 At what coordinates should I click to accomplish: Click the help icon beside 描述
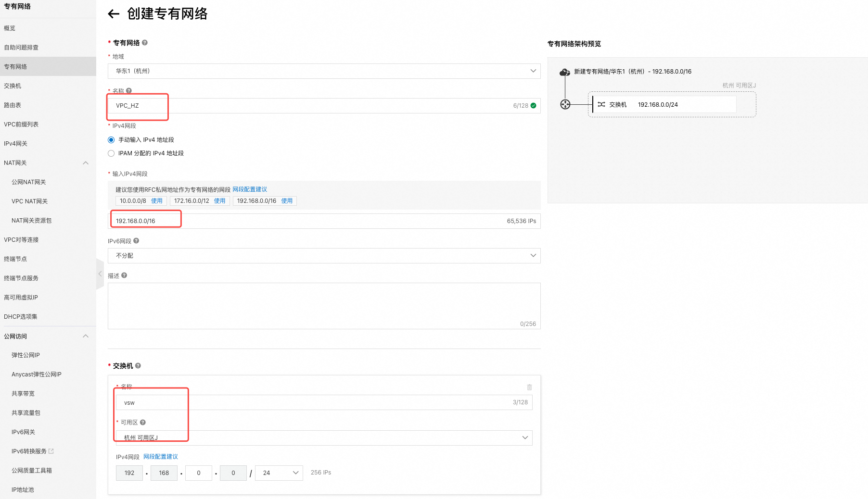[x=124, y=275]
